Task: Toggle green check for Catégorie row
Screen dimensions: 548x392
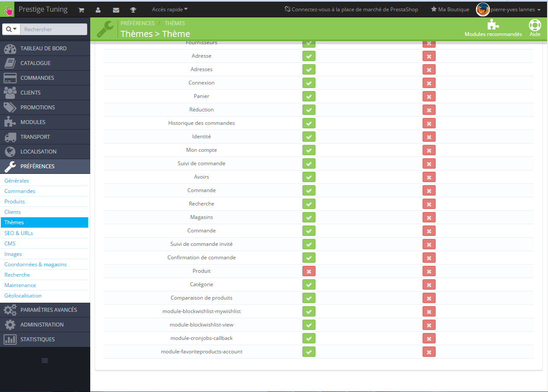Action: tap(309, 284)
